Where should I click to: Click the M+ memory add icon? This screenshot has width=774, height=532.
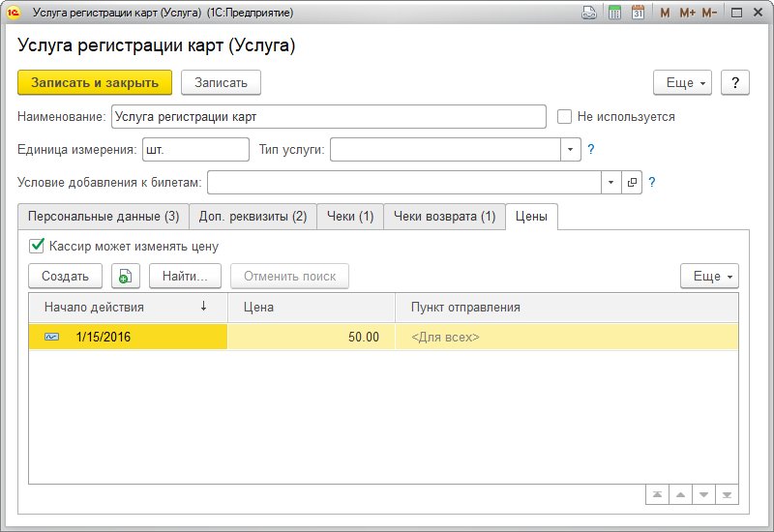687,14
